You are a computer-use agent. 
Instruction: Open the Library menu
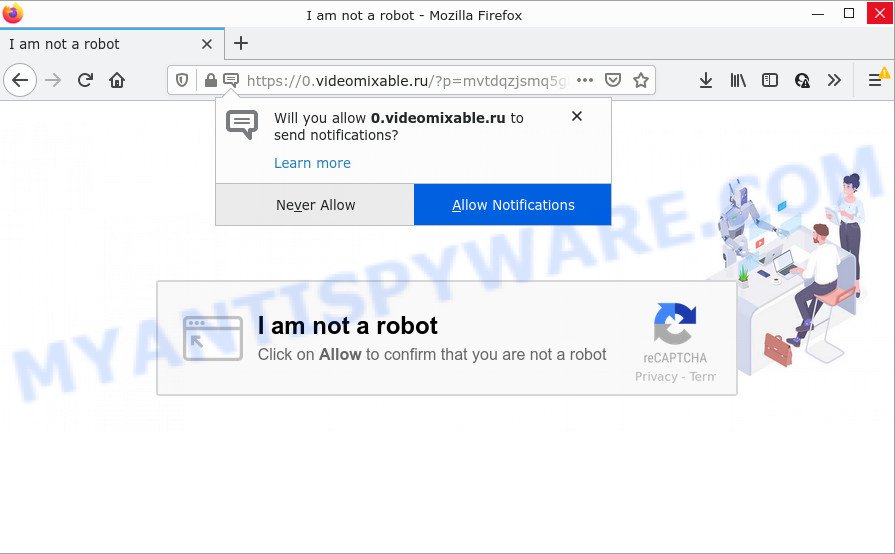point(738,80)
